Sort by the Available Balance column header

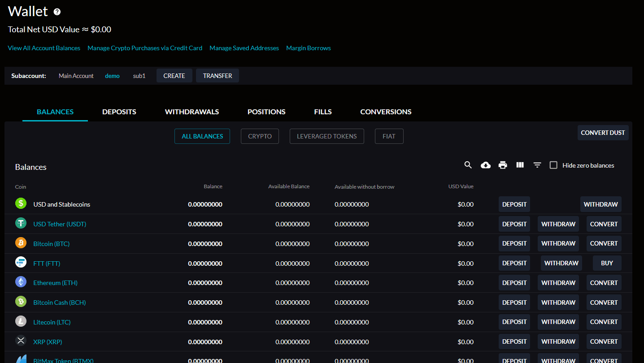(x=289, y=186)
